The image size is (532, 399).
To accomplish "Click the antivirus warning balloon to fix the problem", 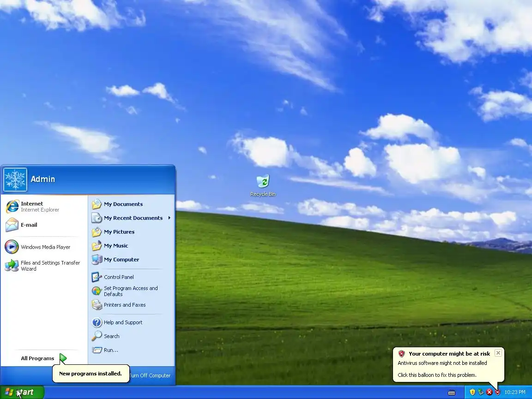I will [448, 365].
